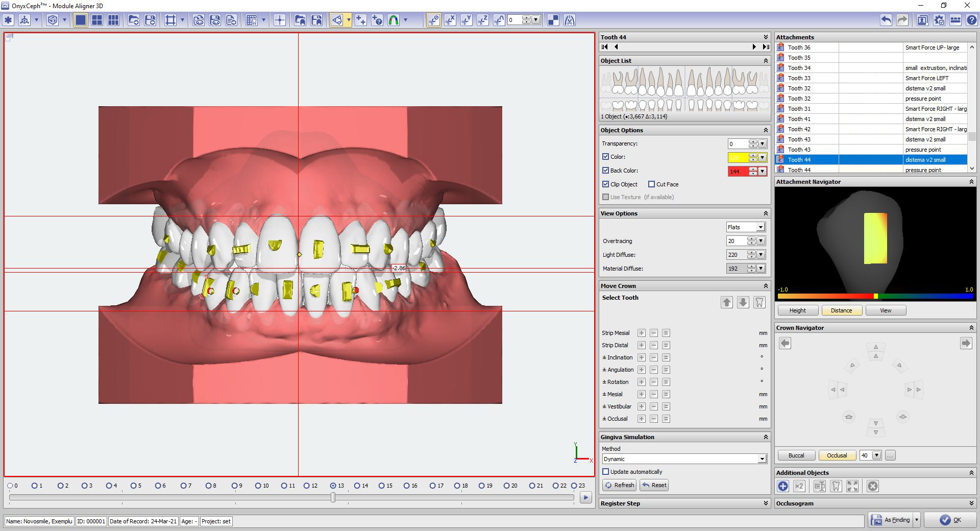The width and height of the screenshot is (980, 531).
Task: Click the As Finding button
Action: click(x=891, y=520)
